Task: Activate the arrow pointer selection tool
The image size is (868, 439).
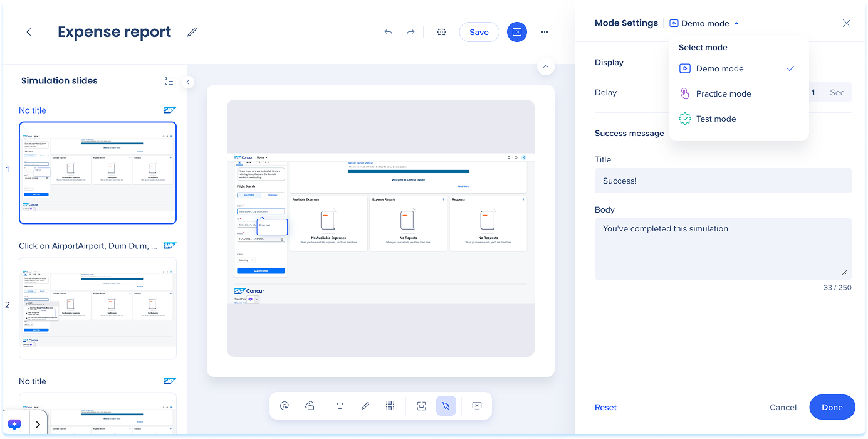Action: click(x=446, y=406)
